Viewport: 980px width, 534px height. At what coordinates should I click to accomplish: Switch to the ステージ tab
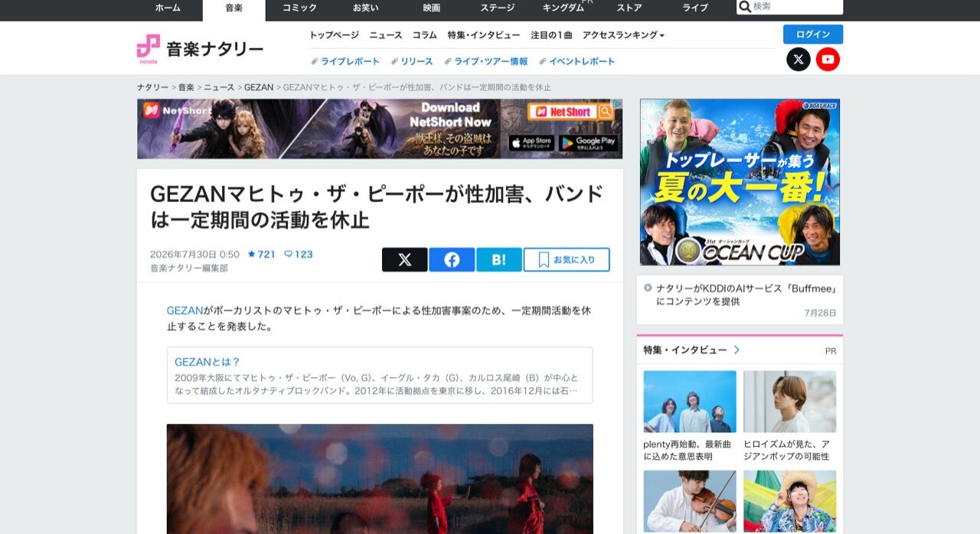coord(497,8)
